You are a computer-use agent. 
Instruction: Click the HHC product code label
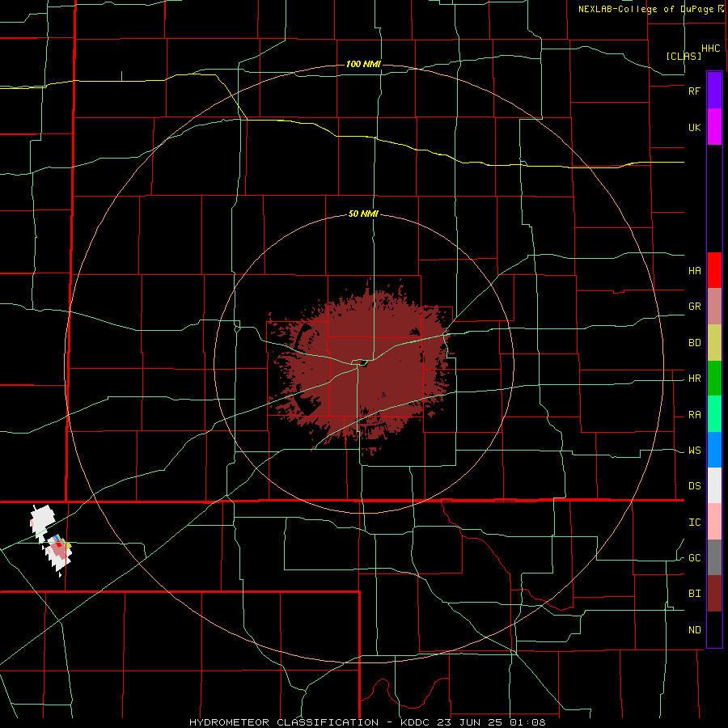(x=711, y=49)
